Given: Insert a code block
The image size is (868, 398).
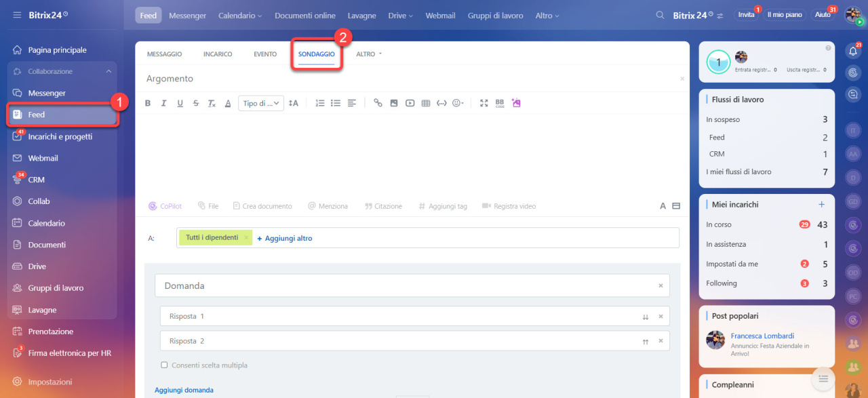Looking at the screenshot, I should pos(441,103).
